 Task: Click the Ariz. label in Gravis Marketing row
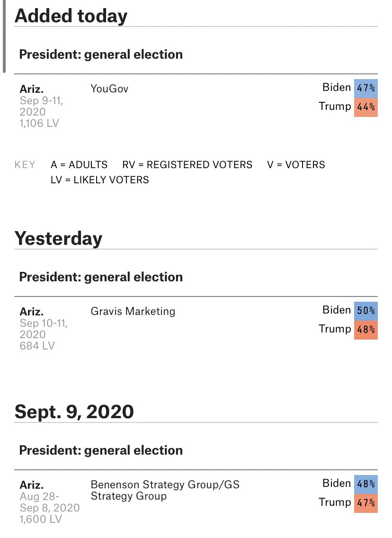click(x=31, y=312)
